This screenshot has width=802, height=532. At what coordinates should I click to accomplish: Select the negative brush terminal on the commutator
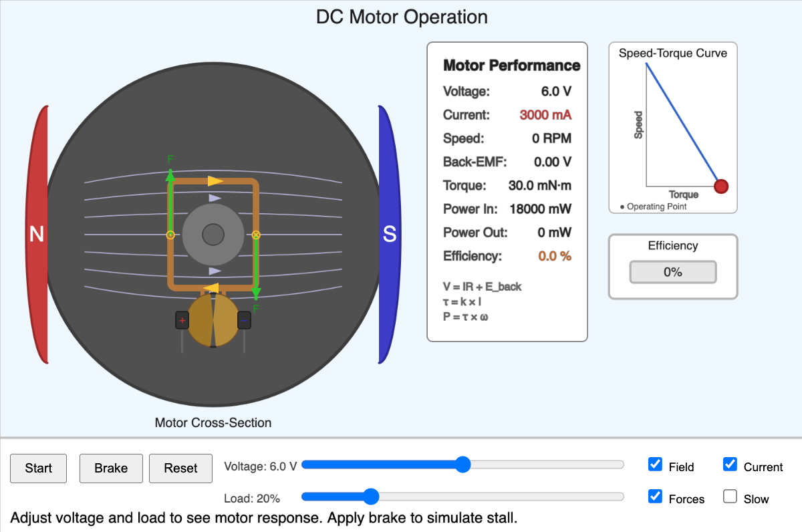click(x=244, y=321)
